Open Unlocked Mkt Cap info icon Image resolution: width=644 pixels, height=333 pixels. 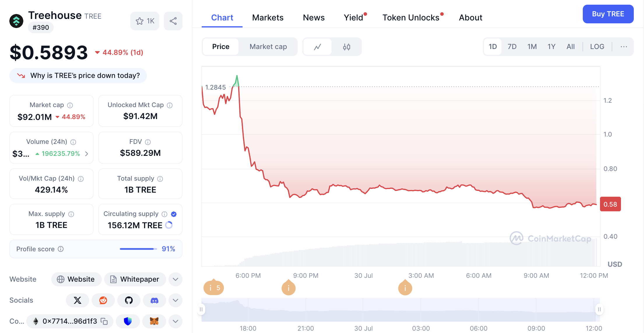pyautogui.click(x=170, y=105)
